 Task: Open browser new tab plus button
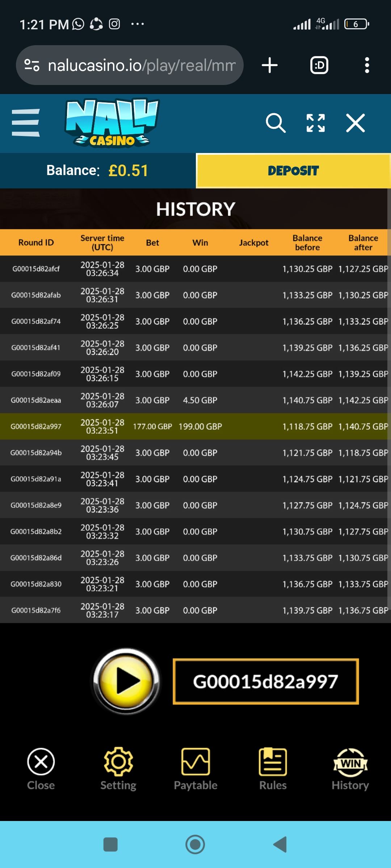[x=269, y=65]
